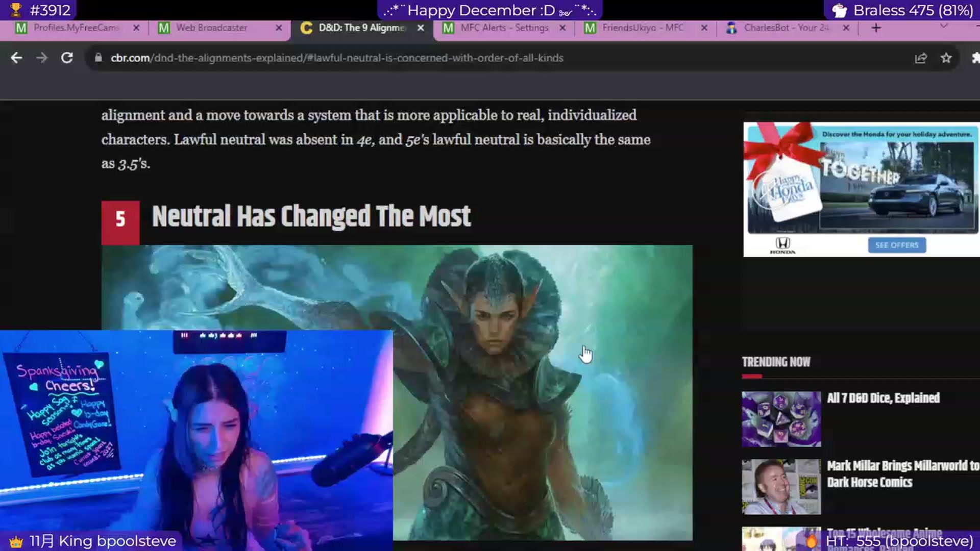The width and height of the screenshot is (980, 551).
Task: Open 'All 7 D&D Dice, Explained' link
Action: [883, 398]
